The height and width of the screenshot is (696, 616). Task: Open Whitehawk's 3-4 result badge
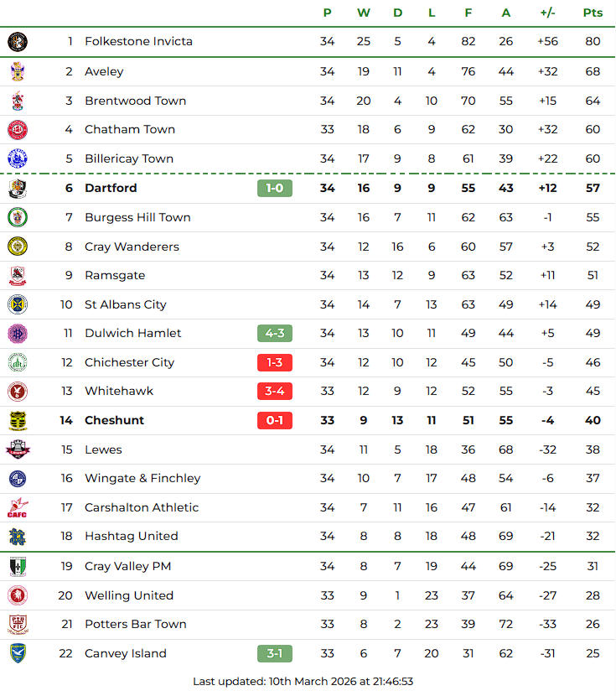(274, 391)
